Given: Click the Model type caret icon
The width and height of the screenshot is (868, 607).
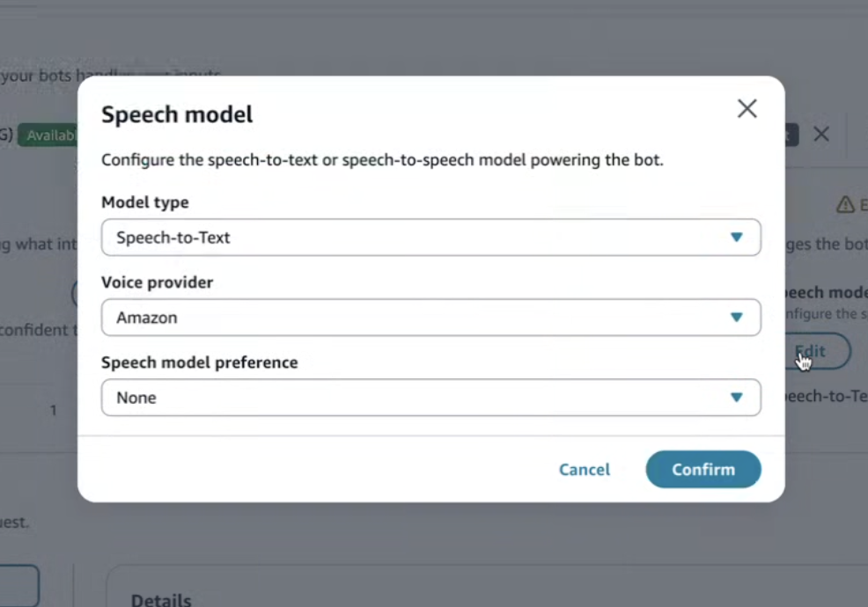Looking at the screenshot, I should (738, 238).
